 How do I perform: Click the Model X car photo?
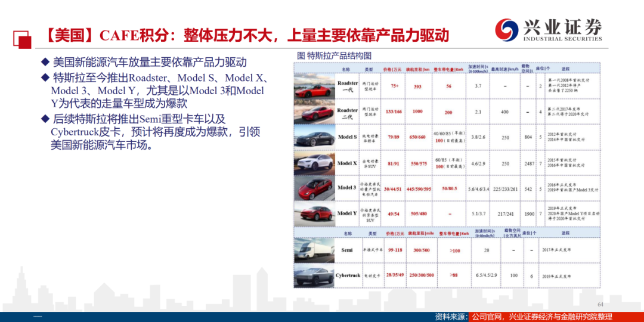(314, 162)
